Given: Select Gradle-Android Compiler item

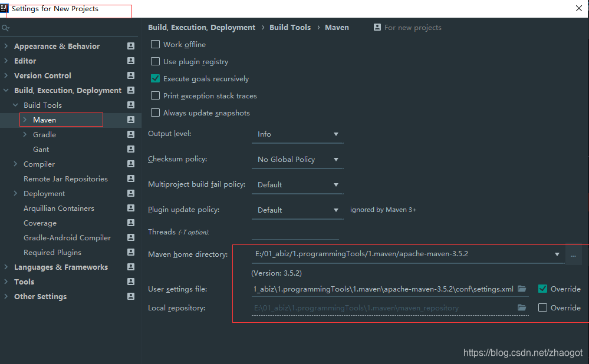Looking at the screenshot, I should (67, 238).
